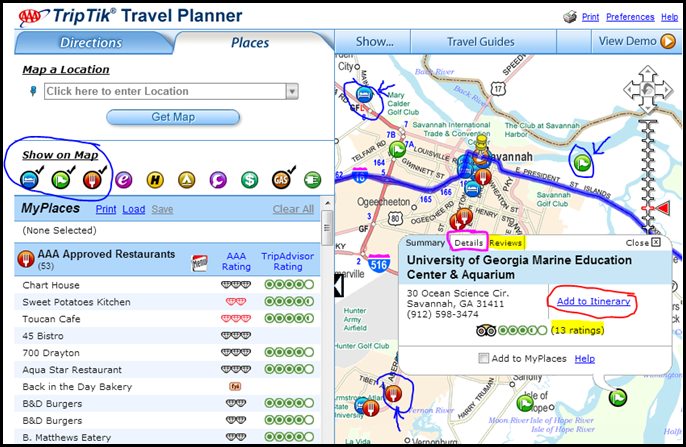Image resolution: width=686 pixels, height=447 pixels.
Task: Click the hotel marker near Mary Calder Golf Club
Action: click(364, 94)
